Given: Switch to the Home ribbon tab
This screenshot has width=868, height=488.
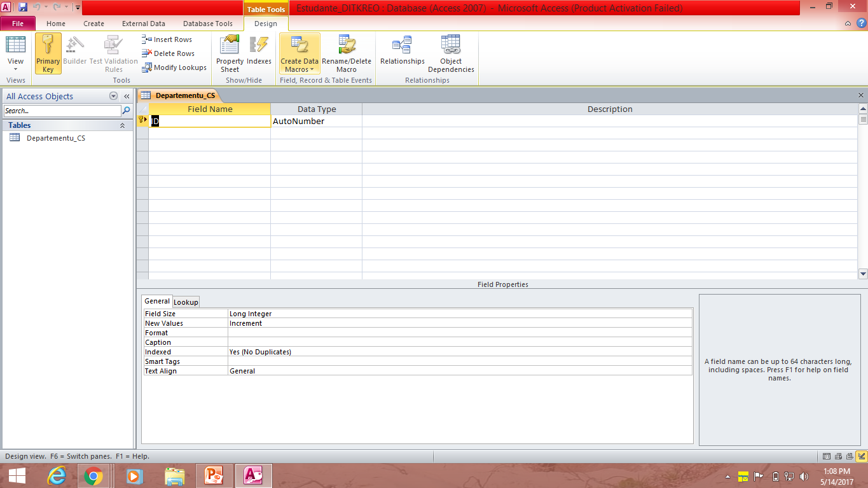Looking at the screenshot, I should point(56,24).
